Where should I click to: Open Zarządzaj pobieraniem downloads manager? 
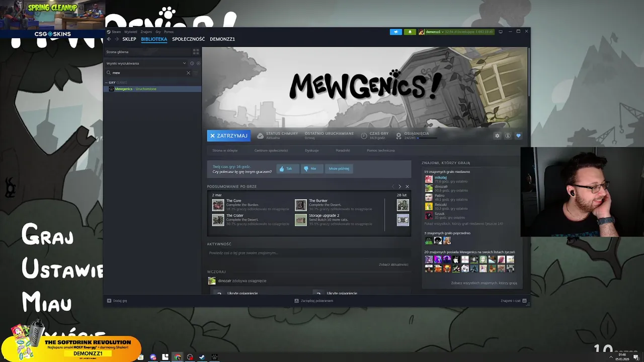pos(313,301)
